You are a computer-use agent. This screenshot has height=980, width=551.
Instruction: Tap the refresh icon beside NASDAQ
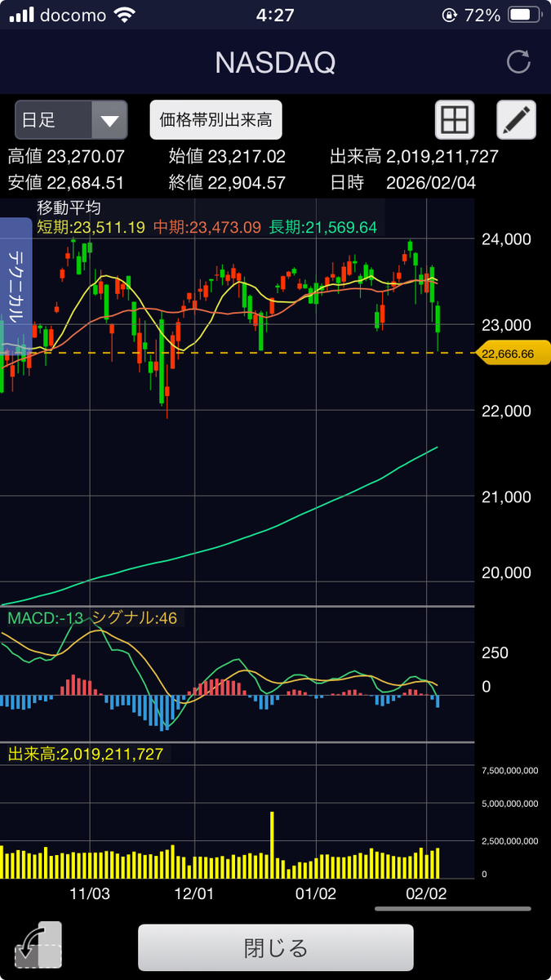coord(518,62)
